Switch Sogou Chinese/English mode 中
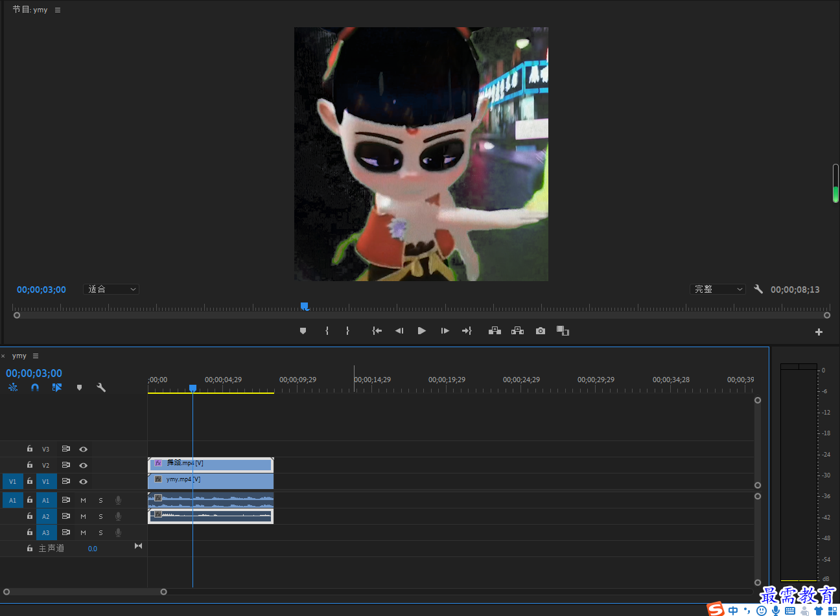This screenshot has height=616, width=840. [x=733, y=610]
